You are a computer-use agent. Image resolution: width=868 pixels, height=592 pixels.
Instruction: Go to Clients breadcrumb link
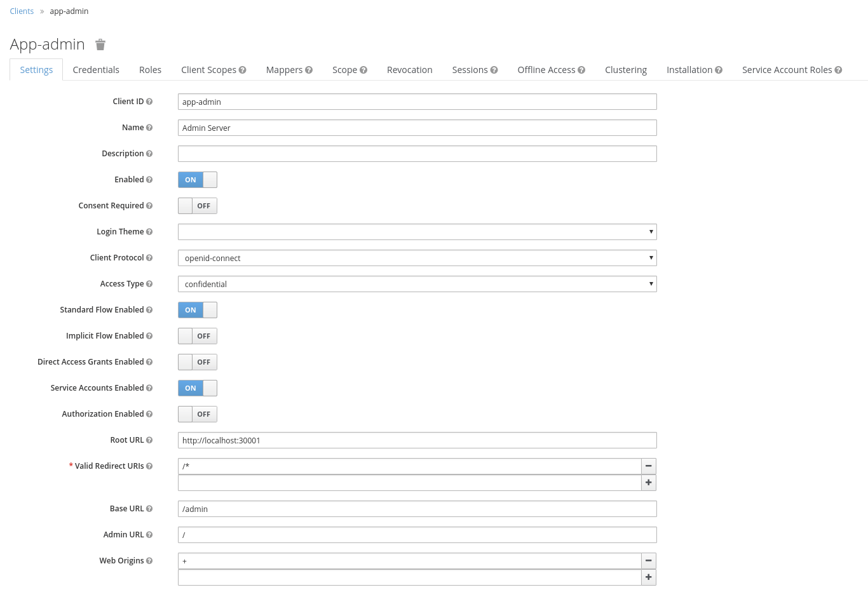coord(22,11)
